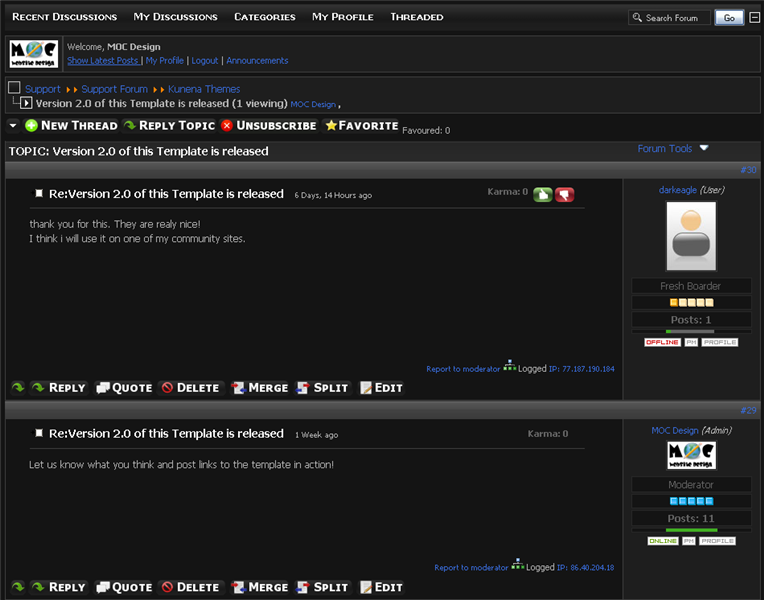
Task: Mark thread with the Favorite star
Action: tap(331, 125)
